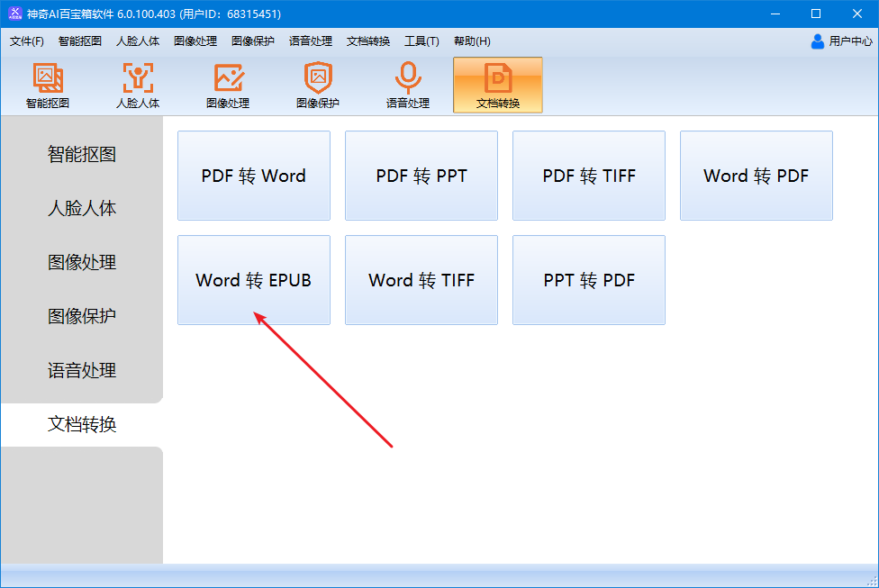Switch to 人脸人体 sidebar tab
The width and height of the screenshot is (879, 588).
point(82,208)
